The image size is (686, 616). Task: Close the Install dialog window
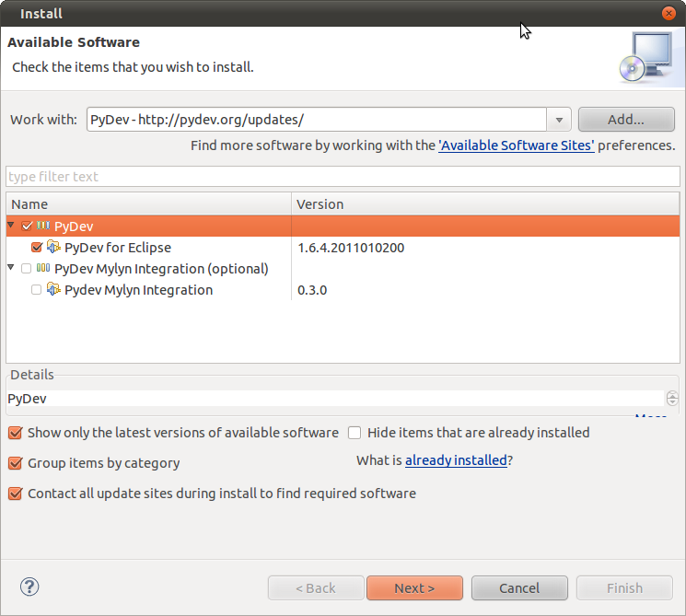[x=669, y=14]
